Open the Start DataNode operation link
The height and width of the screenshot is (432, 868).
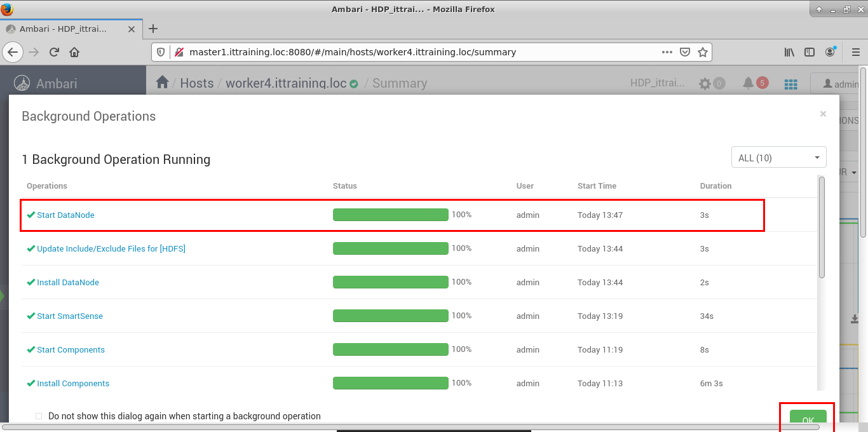[x=65, y=215]
